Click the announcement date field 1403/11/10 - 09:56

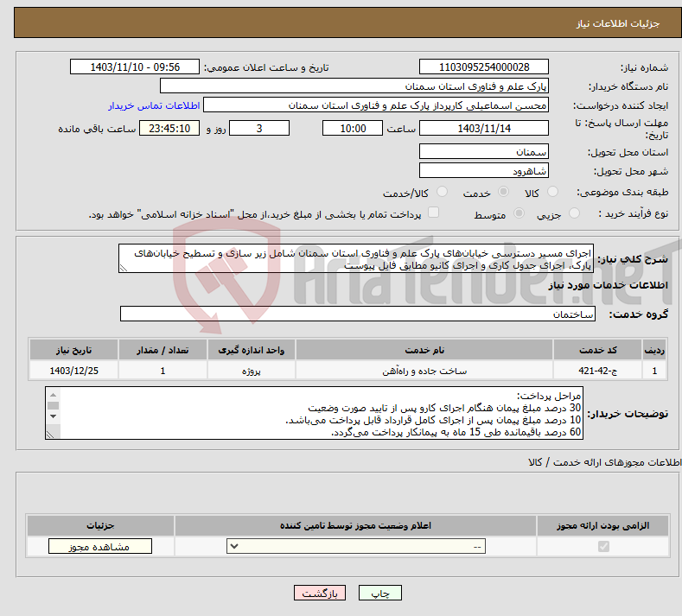(135, 67)
